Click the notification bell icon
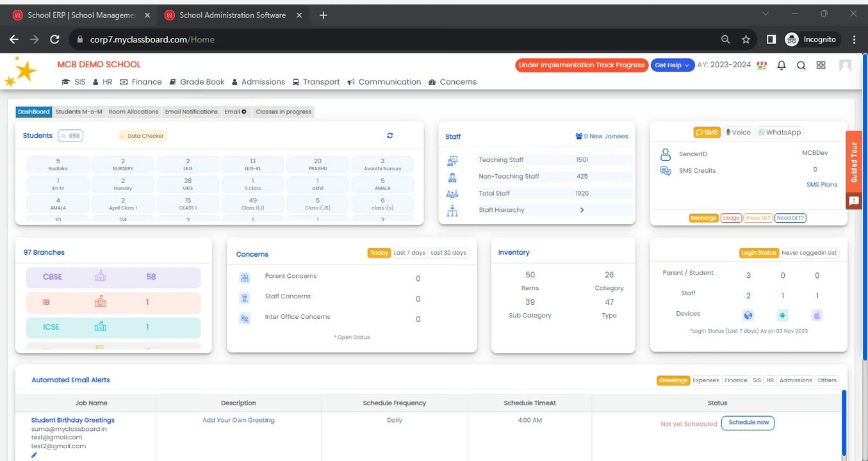Viewport: 868px width, 461px height. pyautogui.click(x=781, y=65)
